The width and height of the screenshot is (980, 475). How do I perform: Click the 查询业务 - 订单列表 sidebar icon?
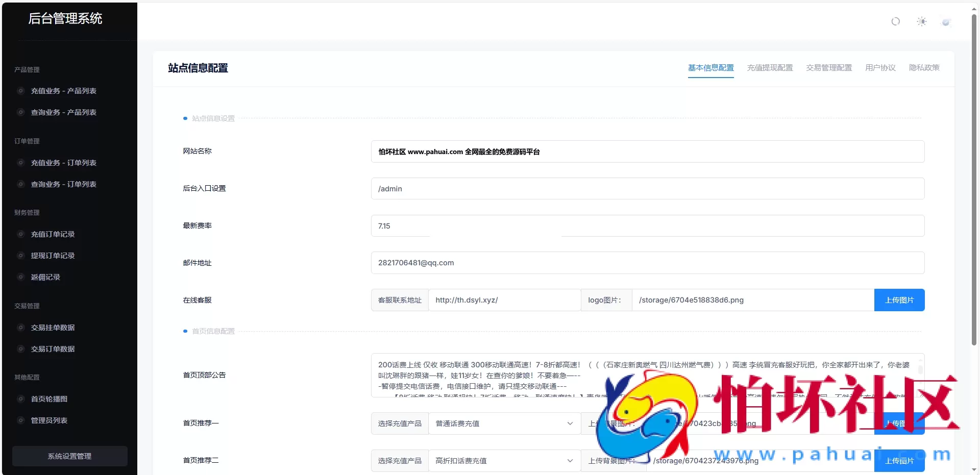tap(21, 184)
